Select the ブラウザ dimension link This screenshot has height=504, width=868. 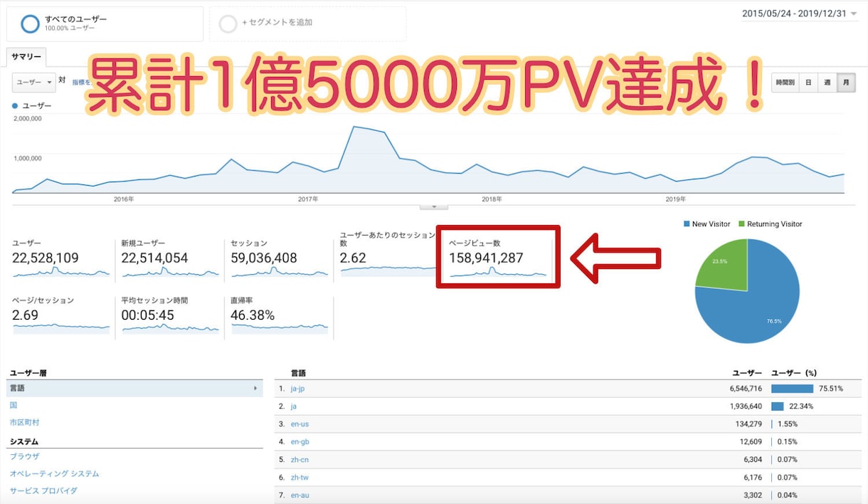point(24,456)
